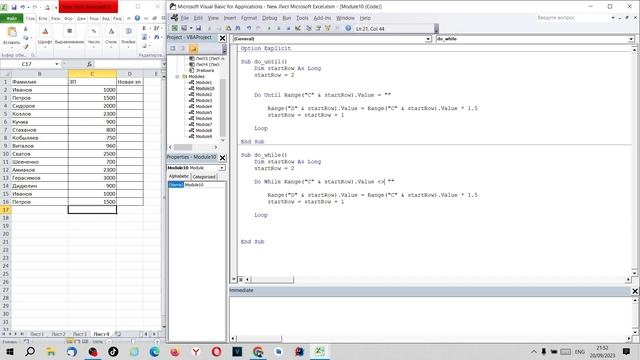640x360 pixels.
Task: Click inside the Immediate window text area
Action: (431, 315)
